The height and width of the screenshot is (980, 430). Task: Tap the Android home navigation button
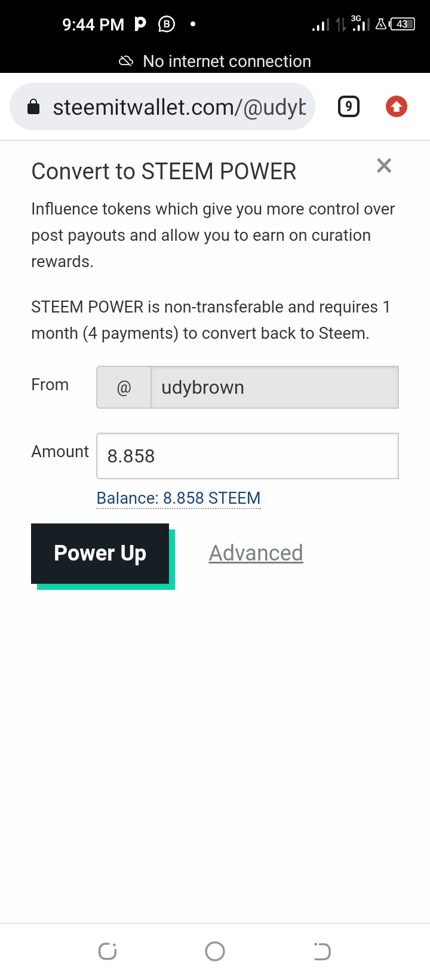click(215, 951)
